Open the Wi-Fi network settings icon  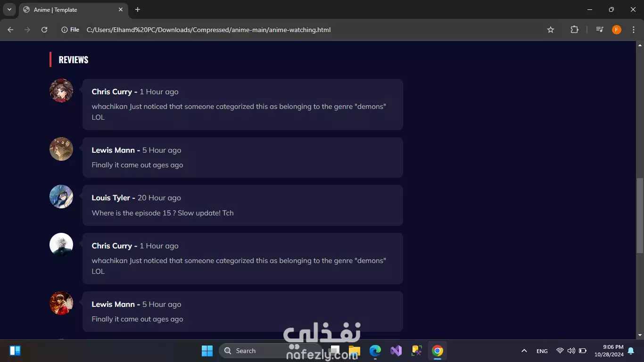click(x=560, y=351)
